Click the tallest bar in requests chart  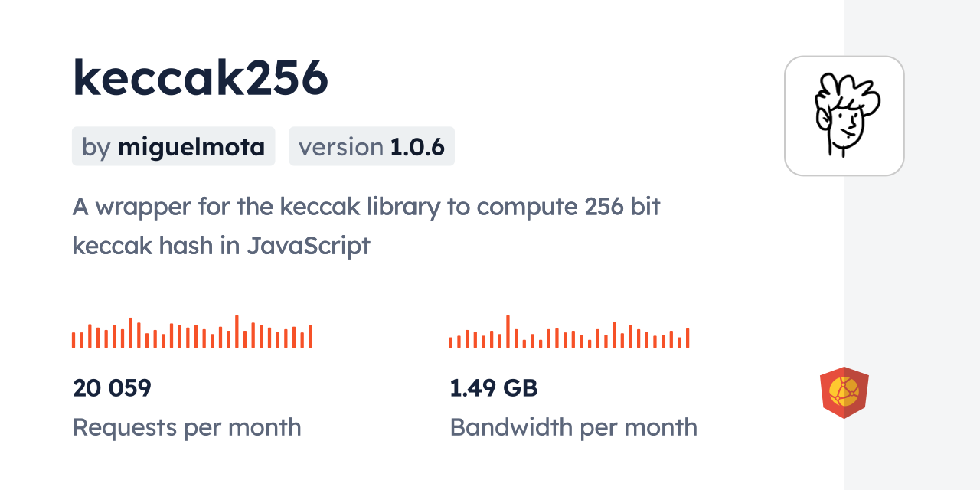[x=237, y=332]
